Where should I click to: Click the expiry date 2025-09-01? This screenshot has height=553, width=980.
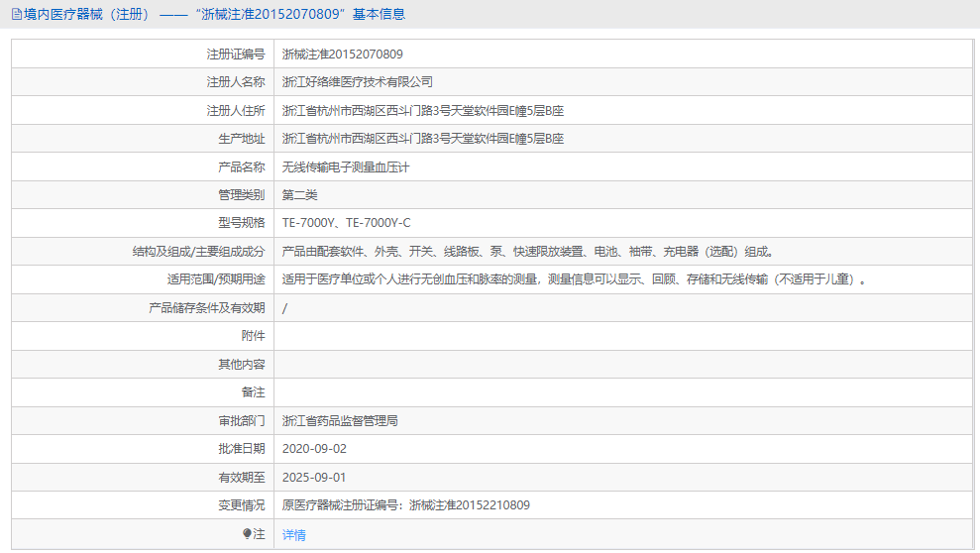[314, 478]
